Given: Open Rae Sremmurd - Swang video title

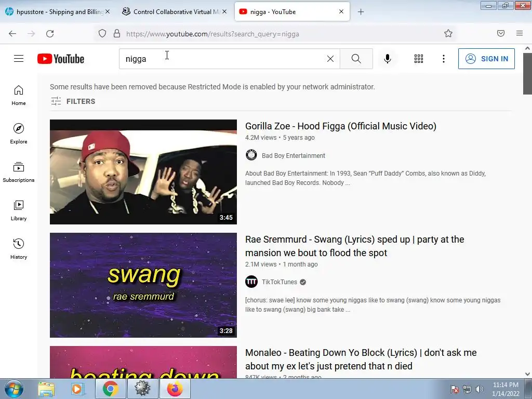Looking at the screenshot, I should coord(354,246).
